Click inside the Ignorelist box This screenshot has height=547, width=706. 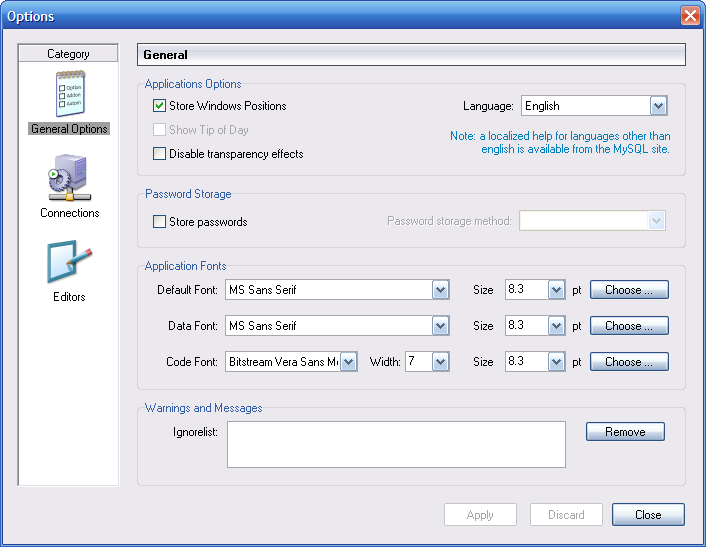[x=396, y=444]
